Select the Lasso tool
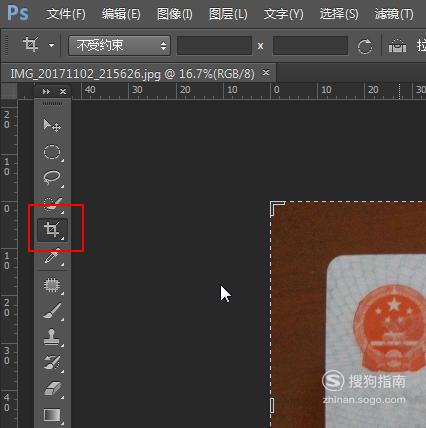This screenshot has width=426, height=428. click(52, 178)
